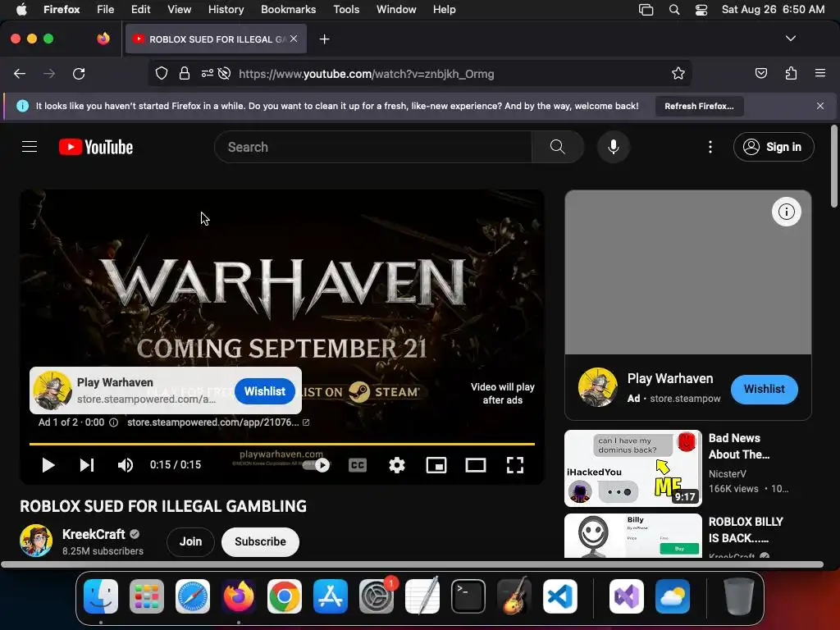840x630 pixels.
Task: Expand the list all tabs chevron
Action: tap(790, 39)
